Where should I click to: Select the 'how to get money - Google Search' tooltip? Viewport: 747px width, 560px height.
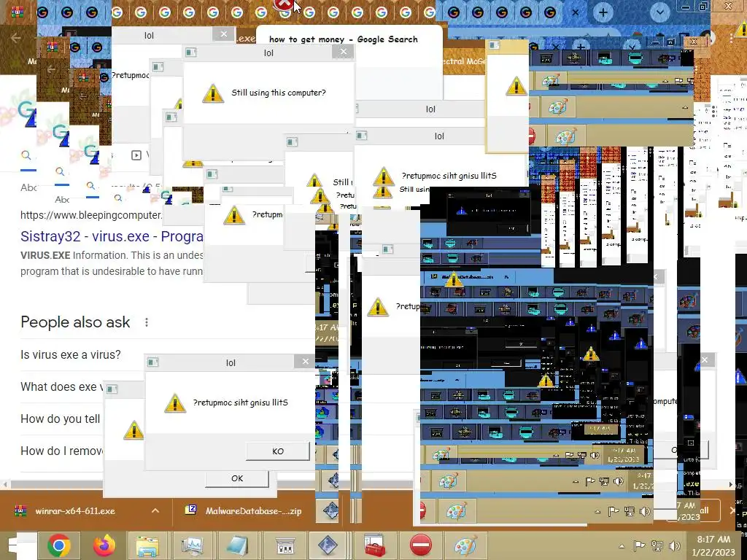point(344,39)
